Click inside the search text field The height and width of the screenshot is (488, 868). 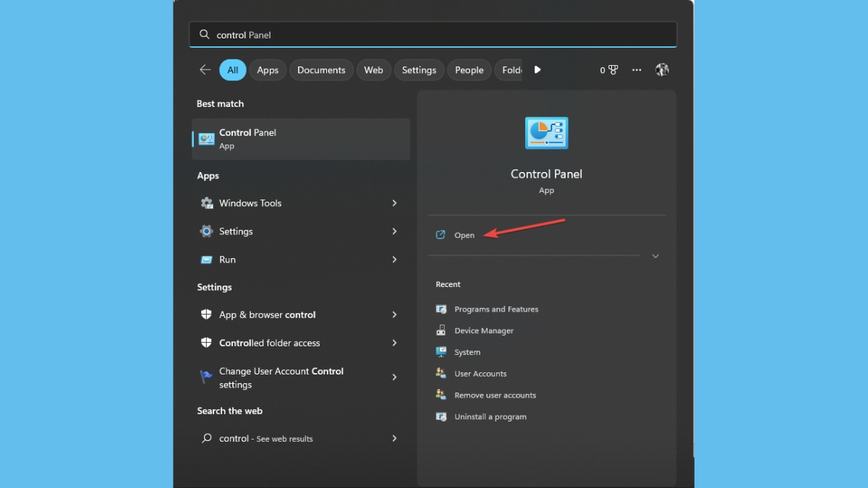tap(433, 35)
